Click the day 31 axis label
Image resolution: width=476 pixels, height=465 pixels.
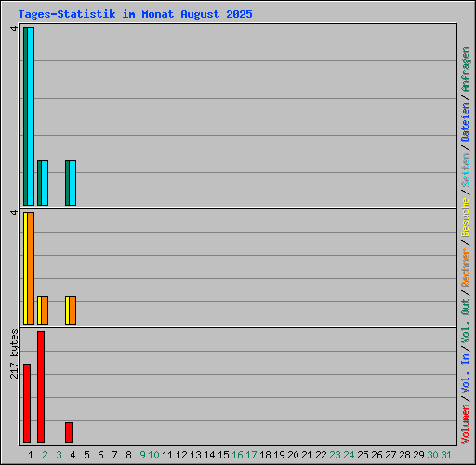tap(446, 455)
